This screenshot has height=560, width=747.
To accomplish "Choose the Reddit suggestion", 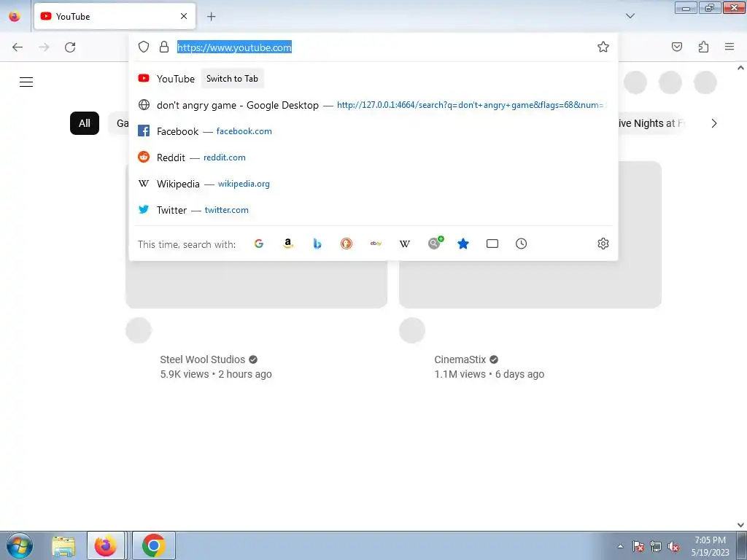I will [x=373, y=157].
